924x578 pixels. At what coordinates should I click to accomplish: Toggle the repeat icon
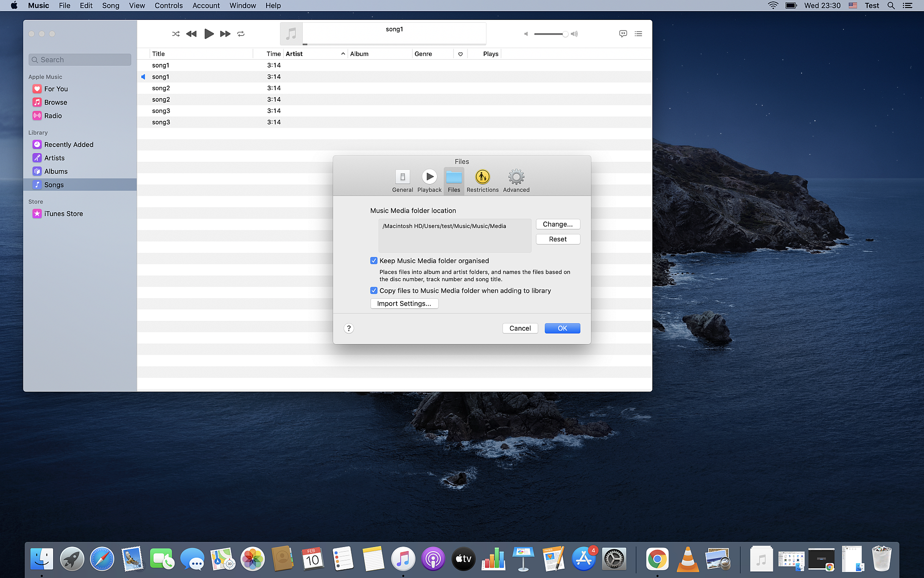pyautogui.click(x=241, y=34)
